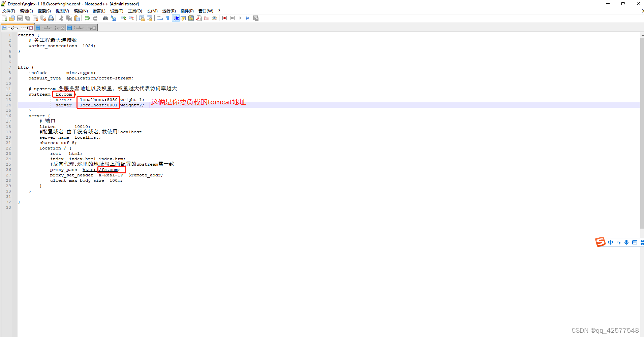Click the Copy toolbar icon
The width and height of the screenshot is (644, 337).
tap(69, 18)
